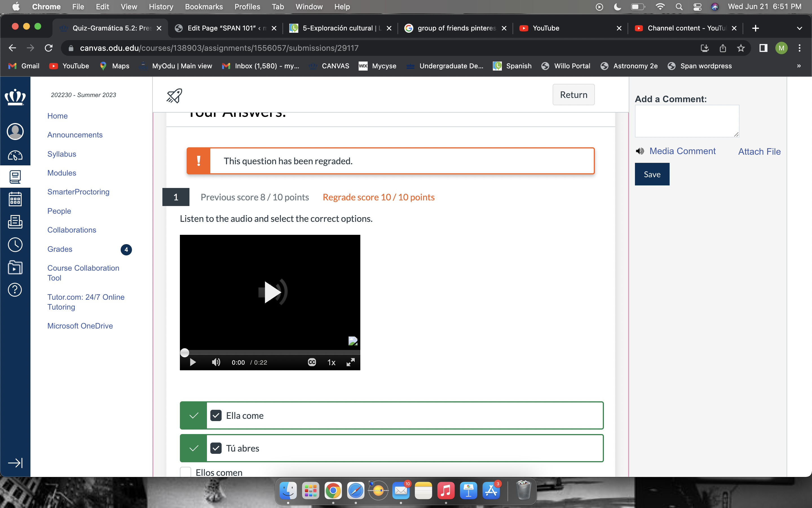Image resolution: width=812 pixels, height=508 pixels.
Task: Toggle closed captions CC icon
Action: [312, 362]
